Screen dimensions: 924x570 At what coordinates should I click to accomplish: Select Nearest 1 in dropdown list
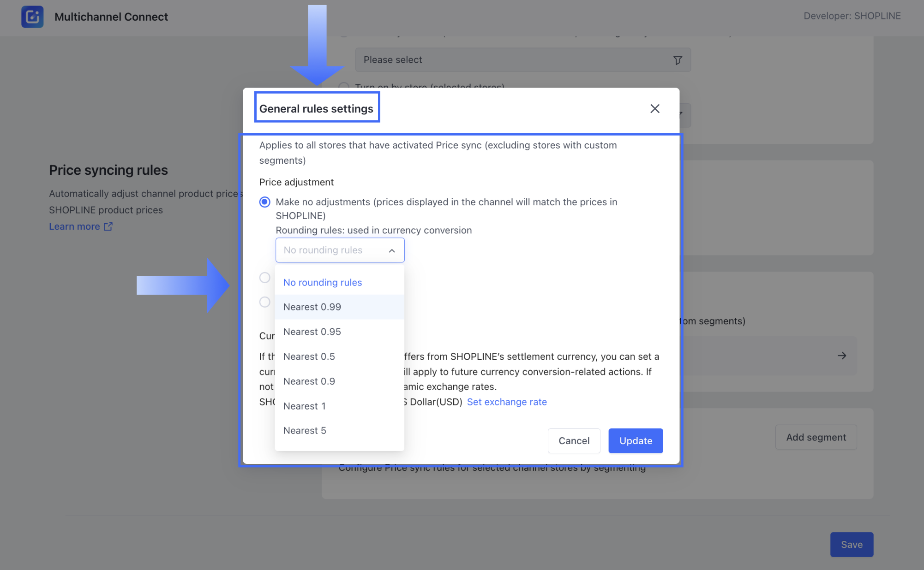304,406
